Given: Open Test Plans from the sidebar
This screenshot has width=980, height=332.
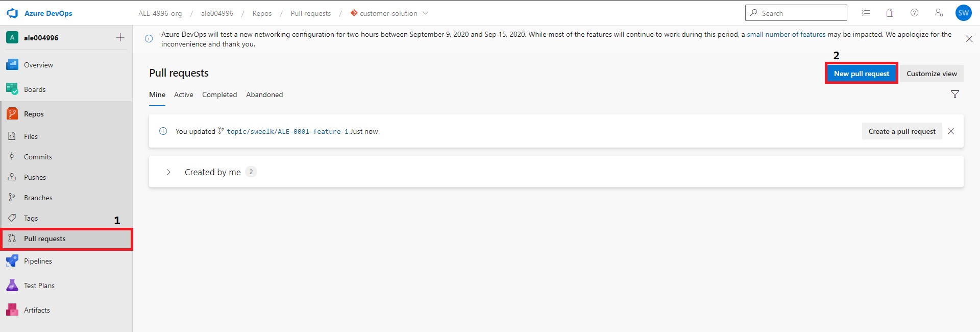Looking at the screenshot, I should (x=39, y=286).
